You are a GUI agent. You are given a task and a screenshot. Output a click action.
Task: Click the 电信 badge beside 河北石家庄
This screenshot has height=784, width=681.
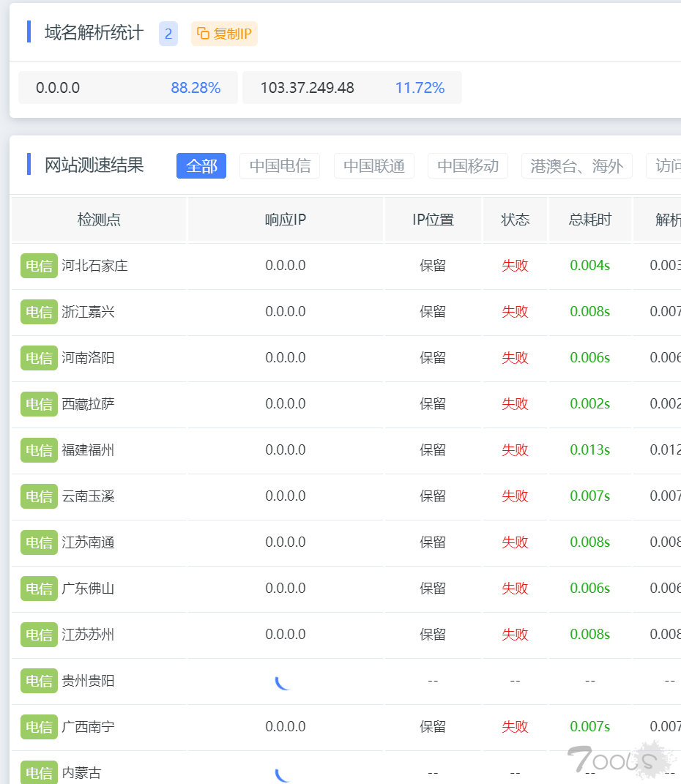point(39,266)
